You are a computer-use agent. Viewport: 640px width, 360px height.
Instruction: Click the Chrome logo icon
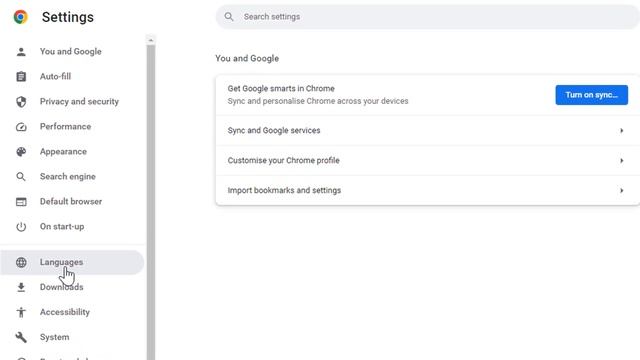[x=20, y=17]
